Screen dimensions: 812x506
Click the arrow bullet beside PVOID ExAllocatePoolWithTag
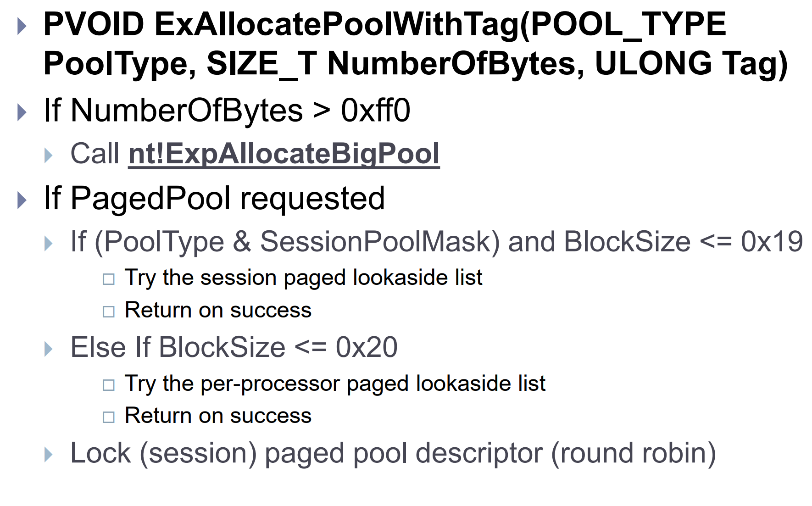(22, 26)
